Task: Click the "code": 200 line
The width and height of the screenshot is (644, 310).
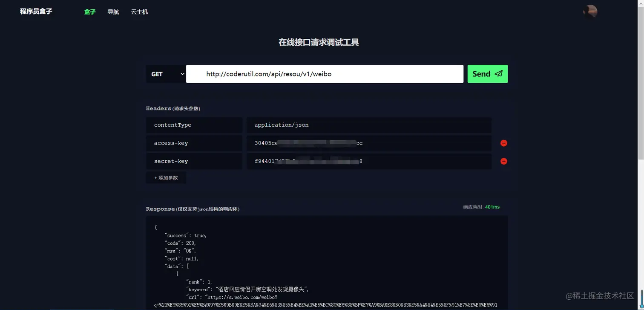Action: click(180, 243)
